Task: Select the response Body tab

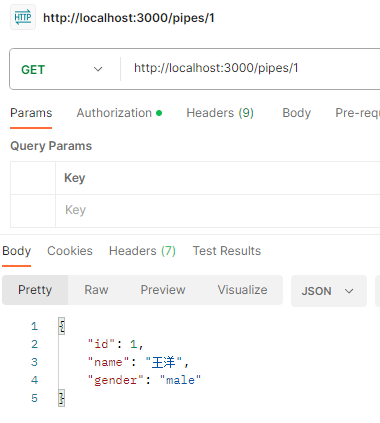Action: 16,251
